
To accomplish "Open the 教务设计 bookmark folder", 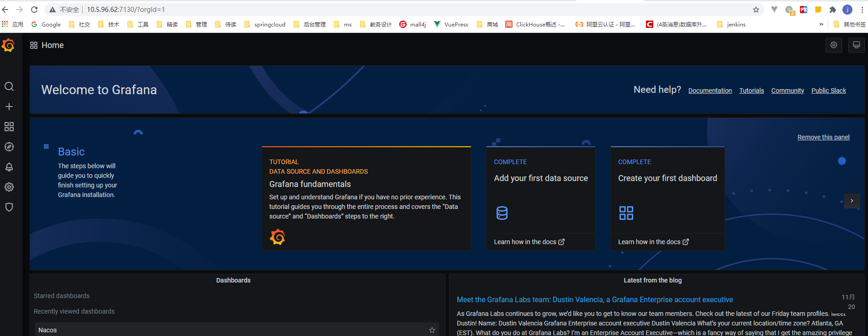I will (376, 24).
